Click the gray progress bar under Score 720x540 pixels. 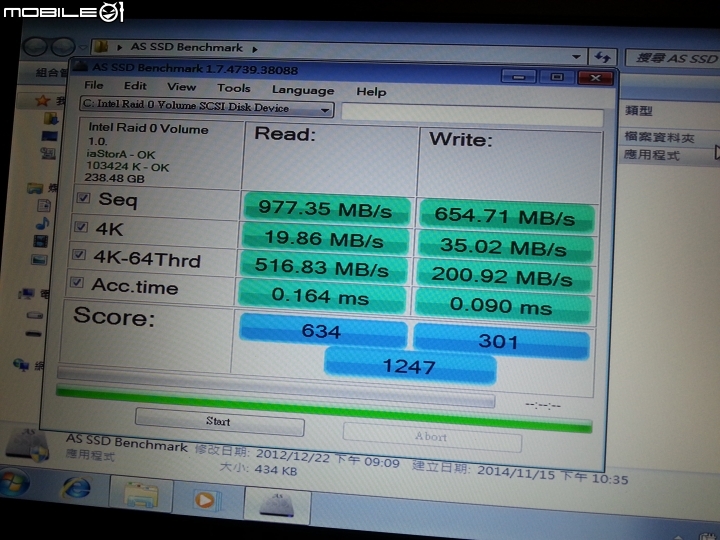coord(276,385)
